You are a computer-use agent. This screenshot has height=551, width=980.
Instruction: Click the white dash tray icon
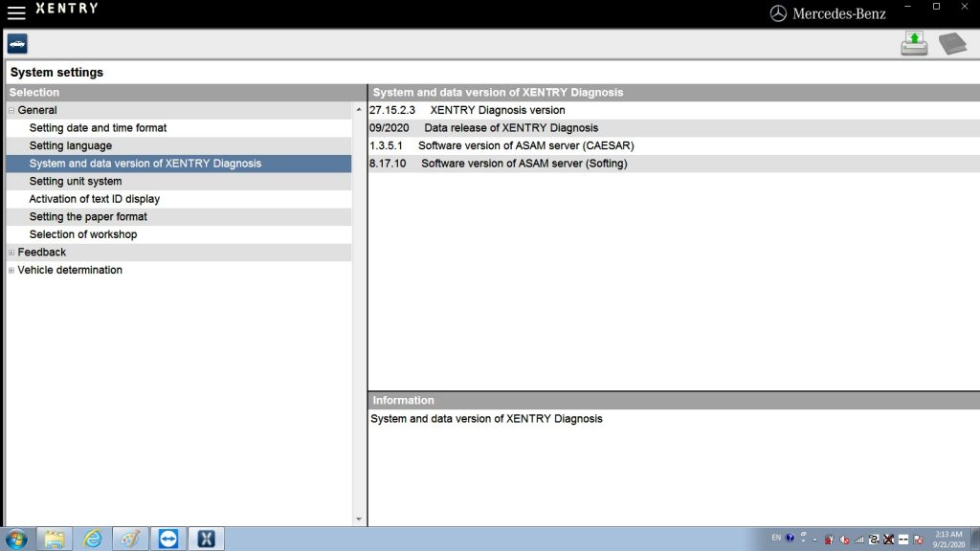click(x=903, y=540)
